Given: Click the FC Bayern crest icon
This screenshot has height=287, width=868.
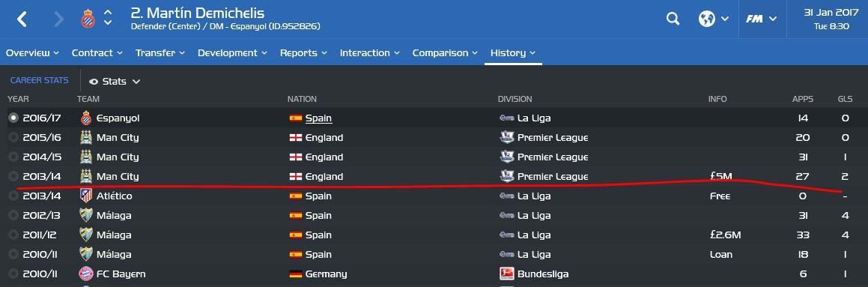Looking at the screenshot, I should click(86, 274).
